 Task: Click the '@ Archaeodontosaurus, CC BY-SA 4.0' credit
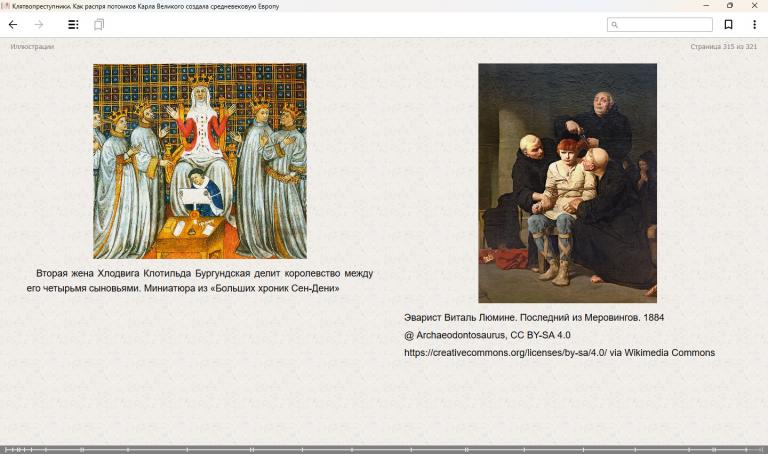487,335
